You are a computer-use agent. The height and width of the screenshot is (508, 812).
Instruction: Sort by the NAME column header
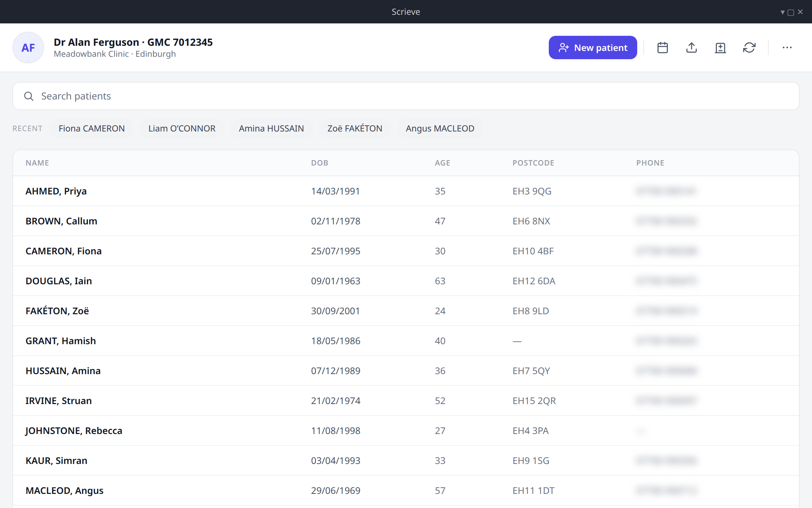[37, 163]
